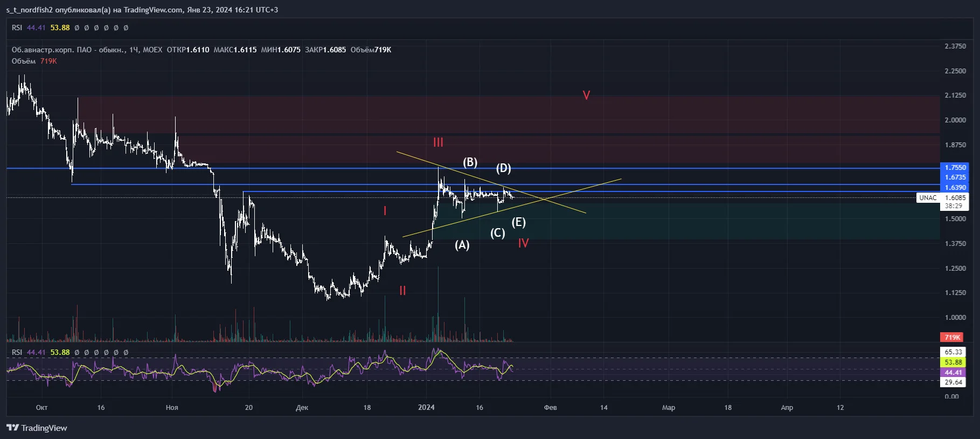Image resolution: width=980 pixels, height=439 pixels.
Task: Click the 38:29 bar countdown timer
Action: (954, 206)
